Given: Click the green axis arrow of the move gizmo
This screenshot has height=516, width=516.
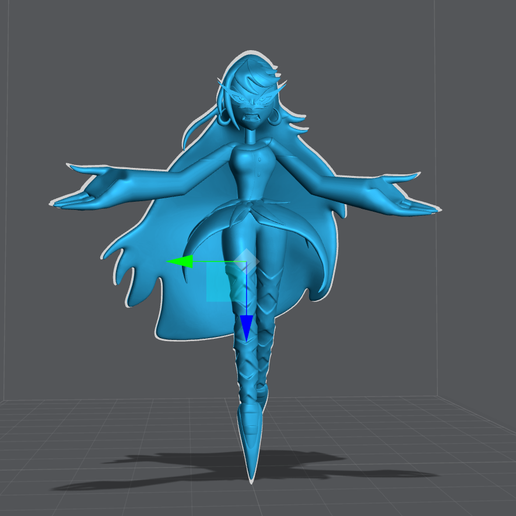Looking at the screenshot, I should (180, 261).
